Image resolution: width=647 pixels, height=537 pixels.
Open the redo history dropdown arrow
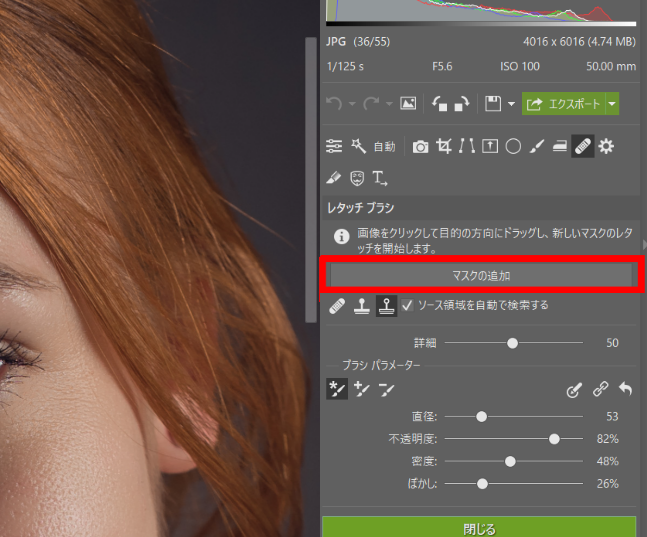(x=389, y=104)
